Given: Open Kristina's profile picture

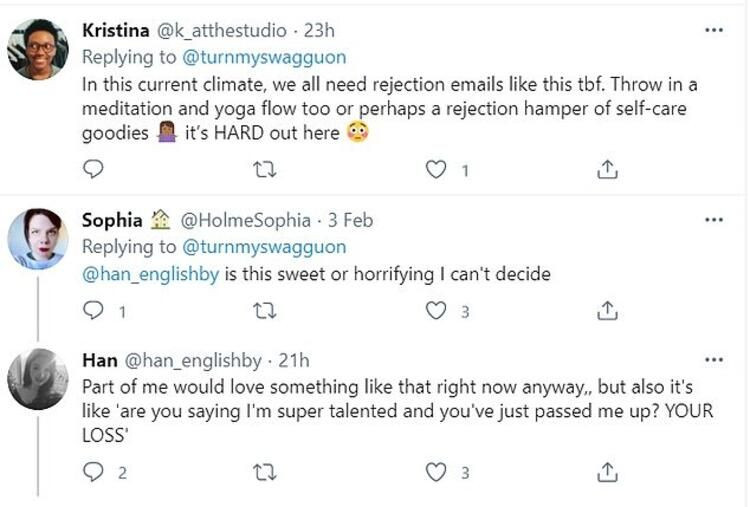Looking at the screenshot, I should pos(38,48).
